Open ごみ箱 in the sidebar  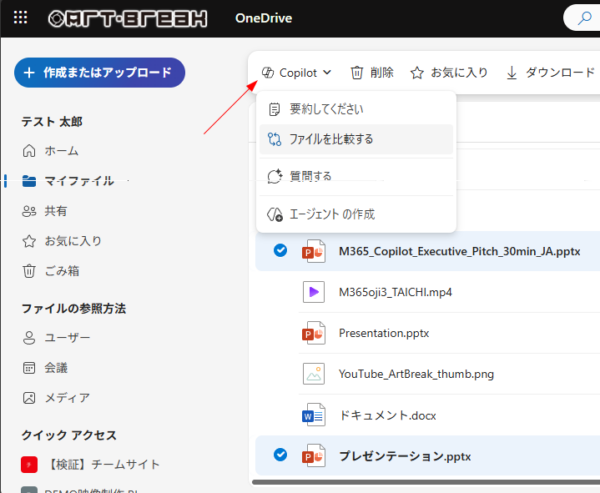click(x=61, y=270)
